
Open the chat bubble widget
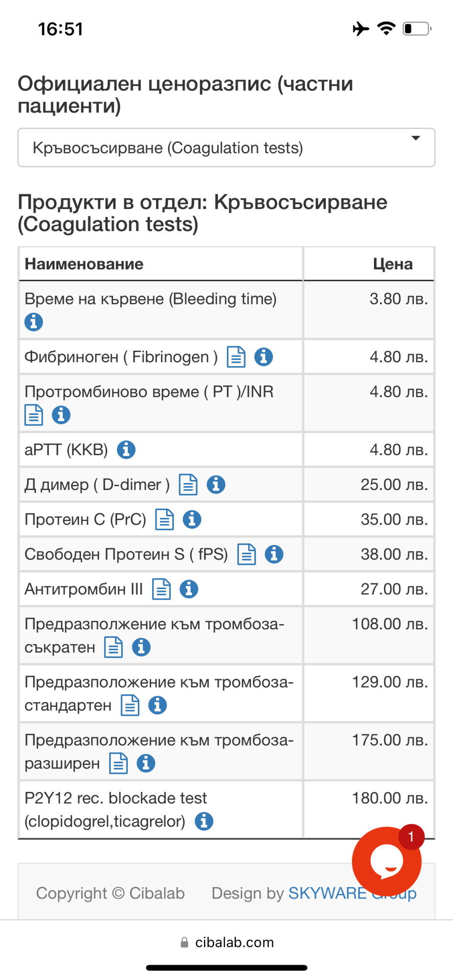coord(387,861)
